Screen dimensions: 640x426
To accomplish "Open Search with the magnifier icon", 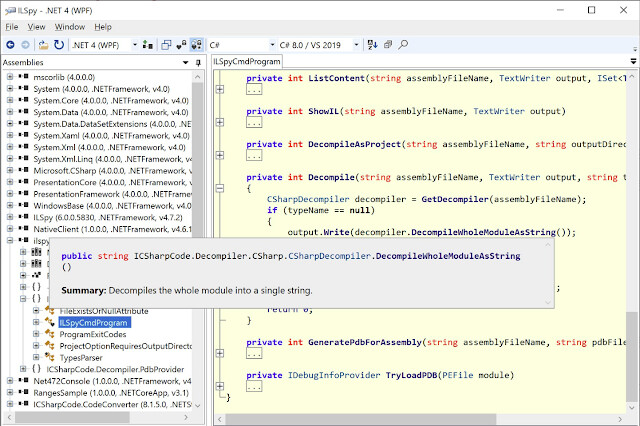I will pyautogui.click(x=403, y=44).
